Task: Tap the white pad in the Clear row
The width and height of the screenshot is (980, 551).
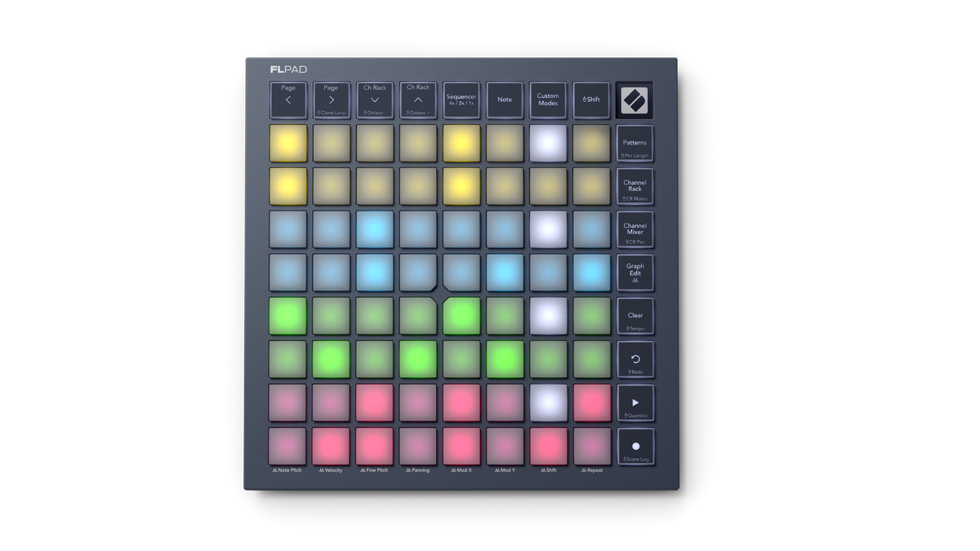Action: 548,316
